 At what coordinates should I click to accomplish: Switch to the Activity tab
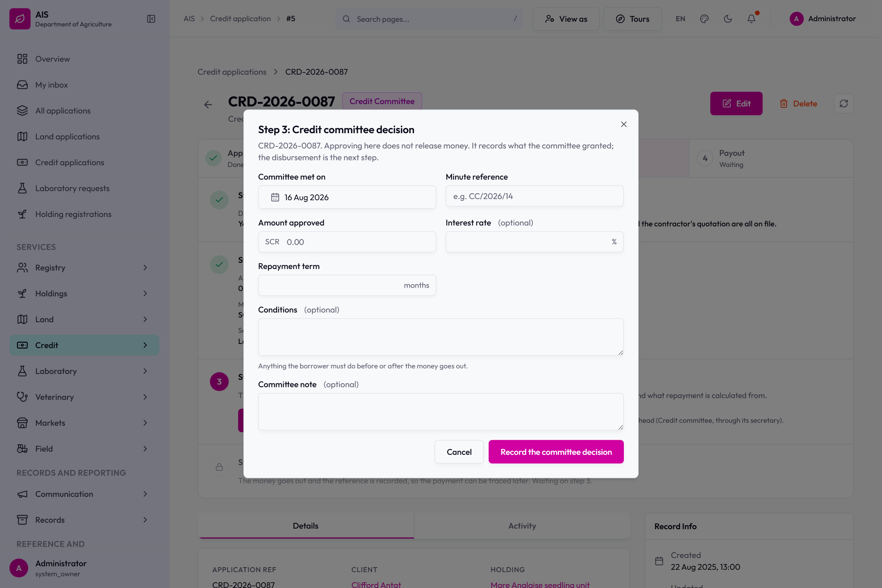click(x=522, y=526)
